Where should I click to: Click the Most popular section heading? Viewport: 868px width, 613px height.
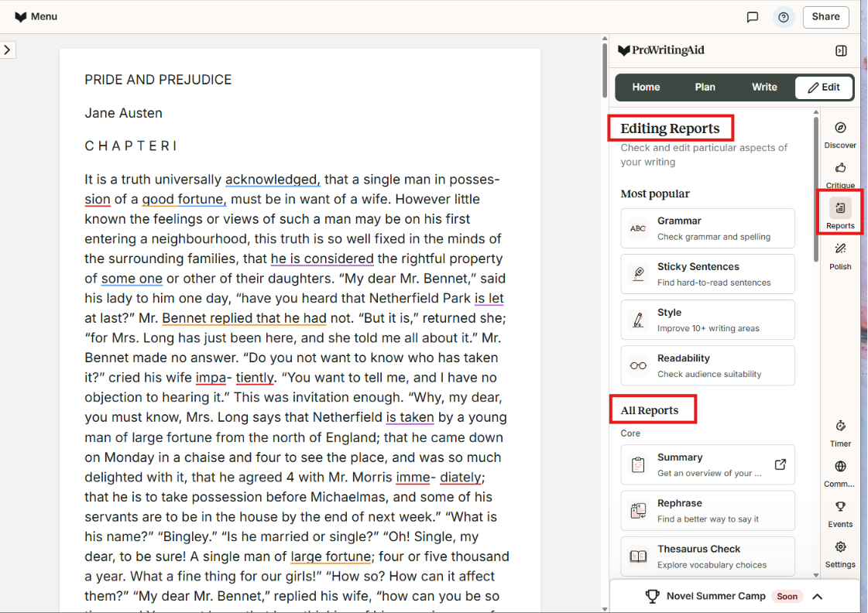click(x=655, y=194)
